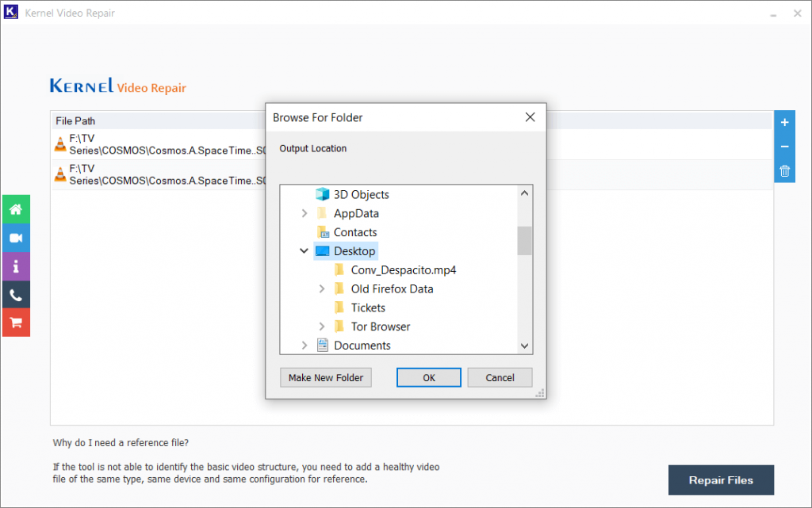Click the minus icon to remove selected file
This screenshot has height=508, width=812.
784,146
